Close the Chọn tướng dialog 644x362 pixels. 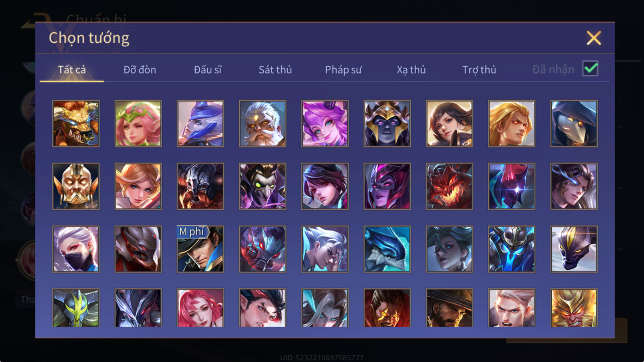pyautogui.click(x=594, y=38)
